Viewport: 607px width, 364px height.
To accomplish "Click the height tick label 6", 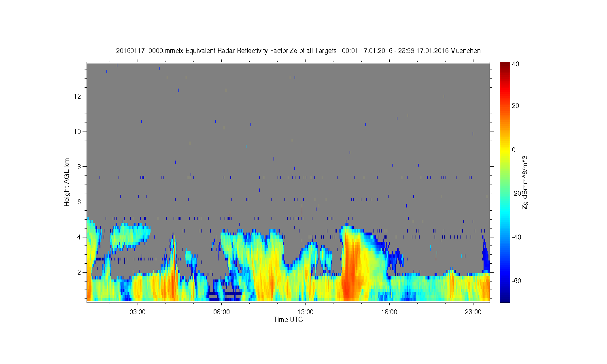I will click(80, 202).
